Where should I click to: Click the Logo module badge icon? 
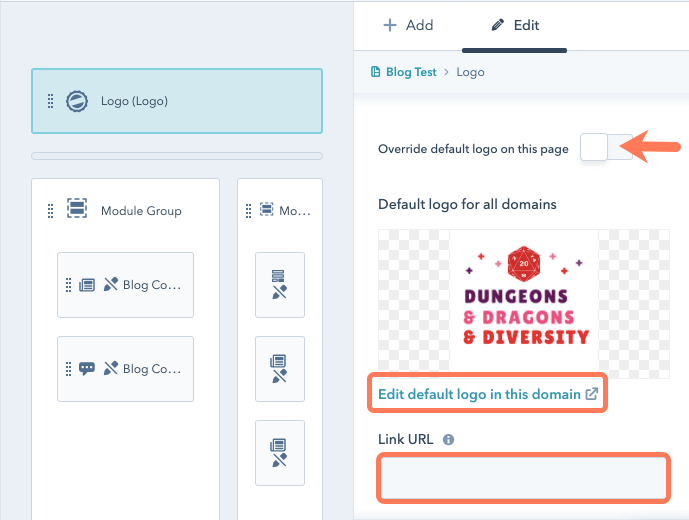tap(77, 101)
